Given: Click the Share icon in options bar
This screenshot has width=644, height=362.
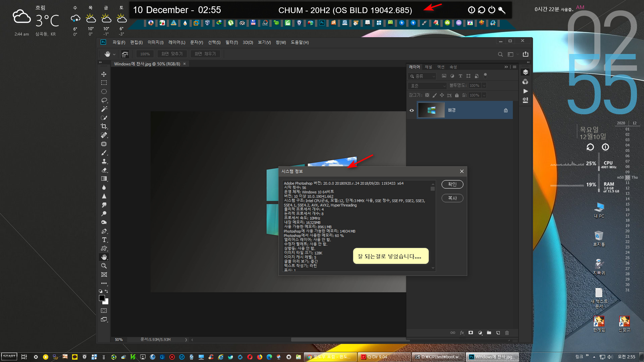Looking at the screenshot, I should tap(526, 54).
